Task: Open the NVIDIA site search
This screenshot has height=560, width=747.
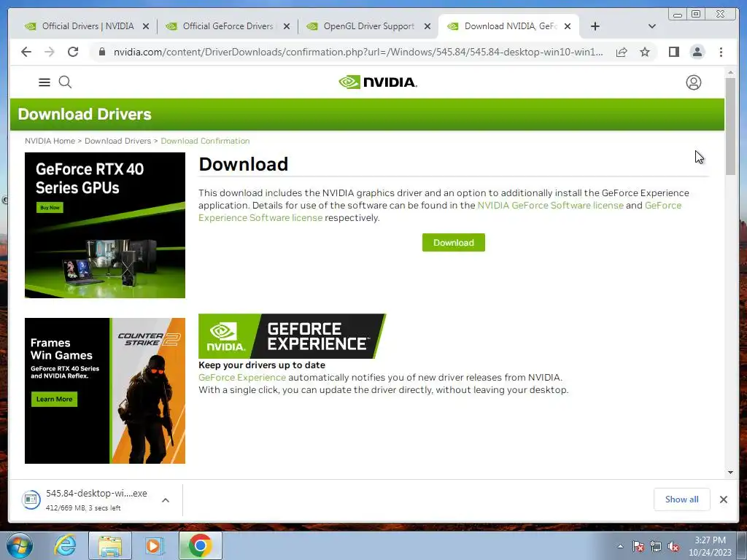Action: [65, 82]
